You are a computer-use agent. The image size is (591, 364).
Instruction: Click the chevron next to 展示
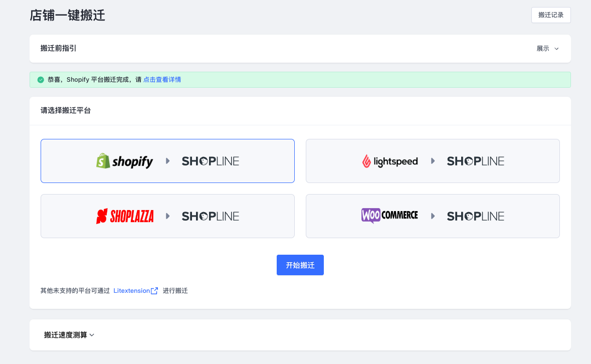(556, 49)
